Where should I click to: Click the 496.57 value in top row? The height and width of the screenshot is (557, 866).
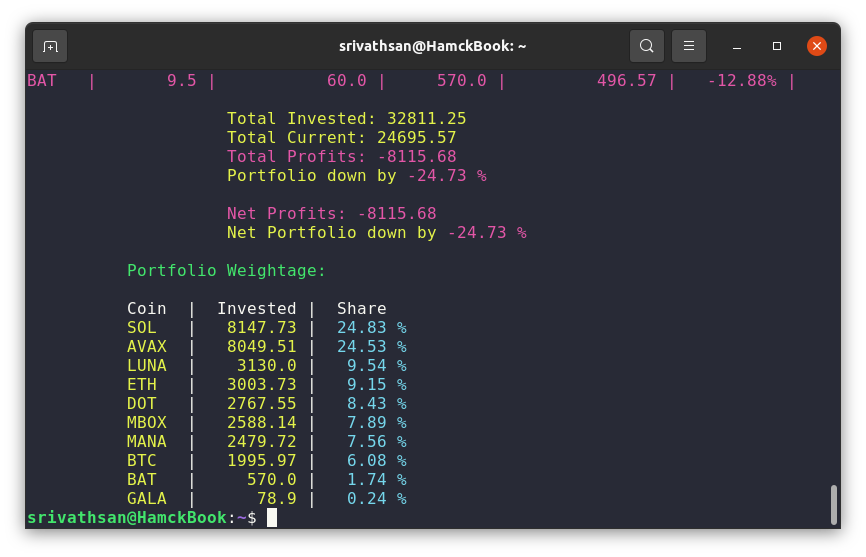tap(626, 81)
